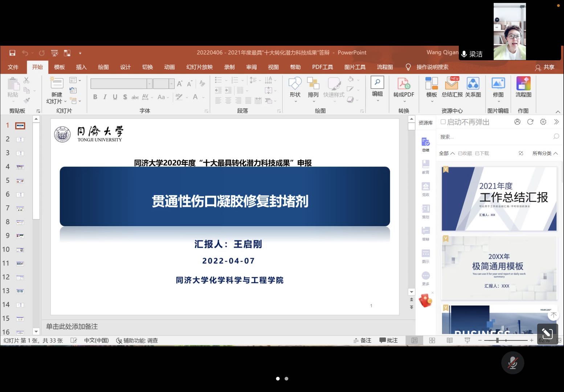Switch to 设计 design tab
This screenshot has width=564, height=392.
(125, 67)
